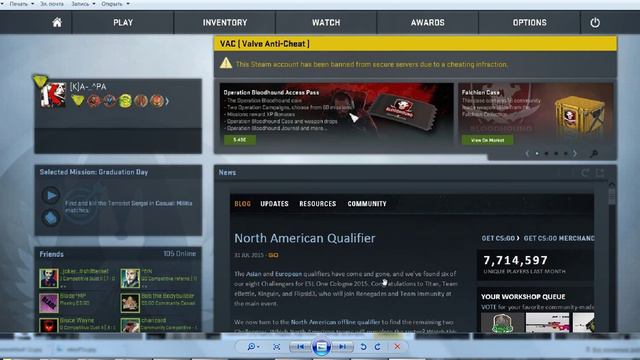640x360 pixels.
Task: Switch to the COMMUNITY tab
Action: [367, 204]
